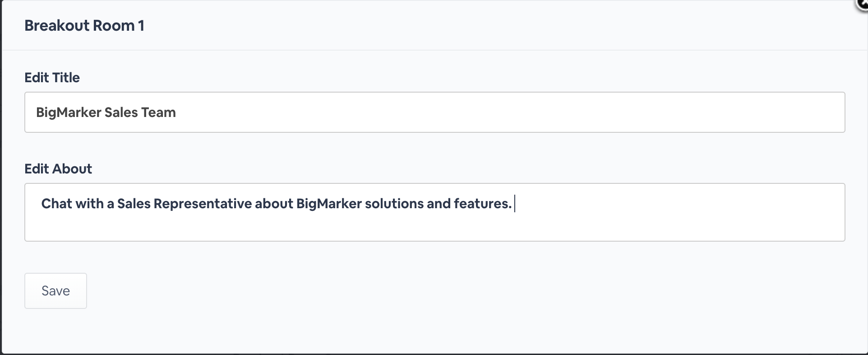The width and height of the screenshot is (868, 355).
Task: Click the Edit Title label
Action: tap(52, 78)
